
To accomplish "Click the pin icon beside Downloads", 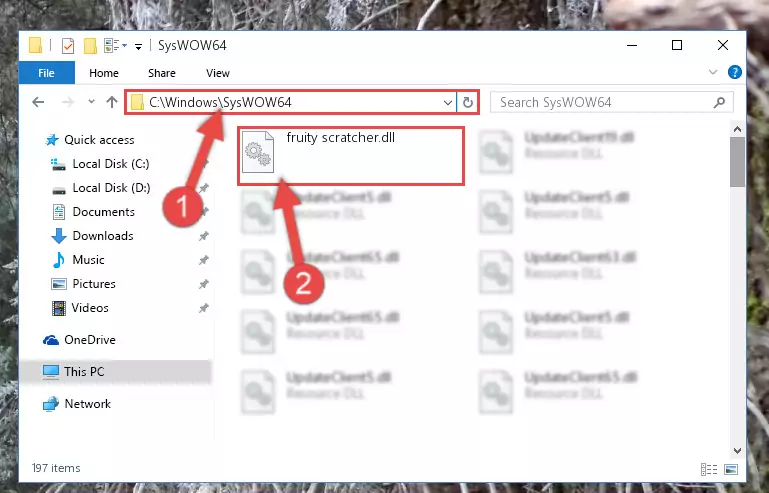I will (x=204, y=236).
